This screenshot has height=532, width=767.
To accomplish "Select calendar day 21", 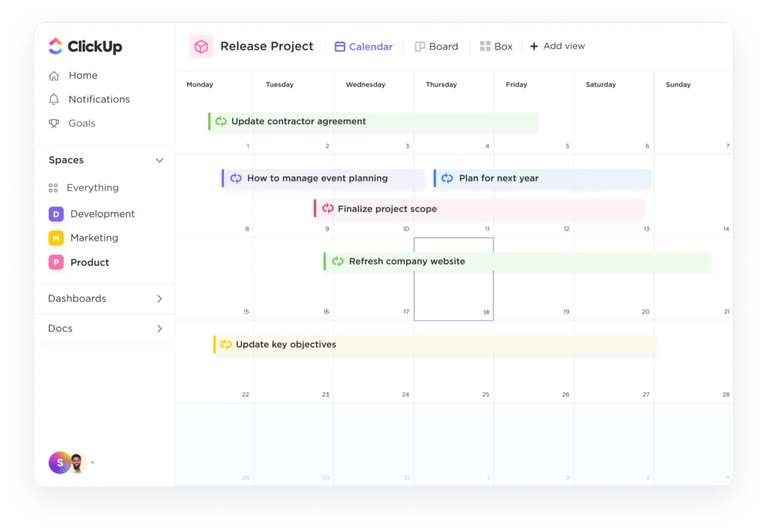I will click(x=694, y=279).
